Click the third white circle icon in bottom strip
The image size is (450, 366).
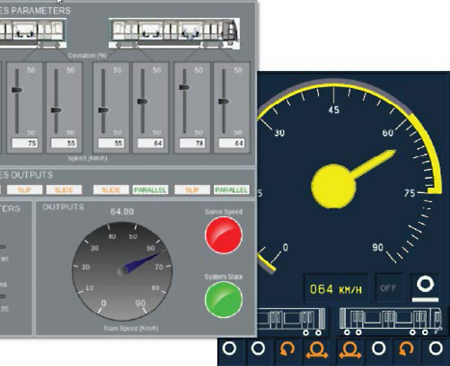coord(379,348)
